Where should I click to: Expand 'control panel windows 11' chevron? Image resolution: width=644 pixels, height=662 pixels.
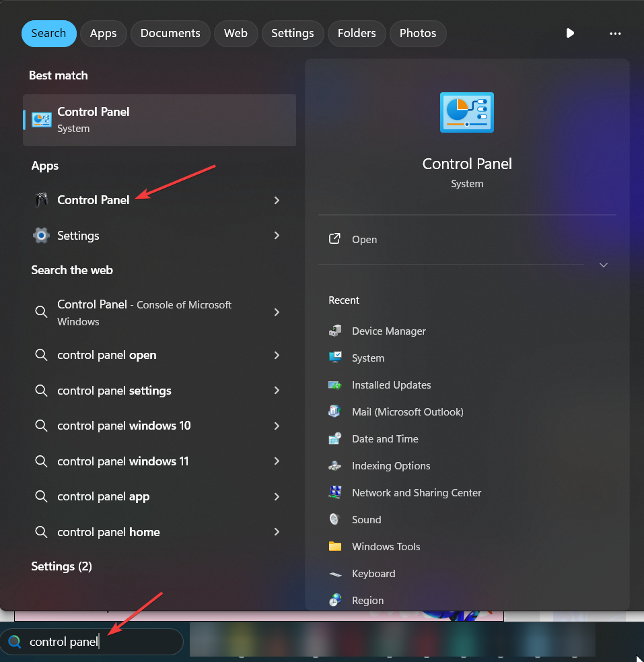click(x=277, y=461)
